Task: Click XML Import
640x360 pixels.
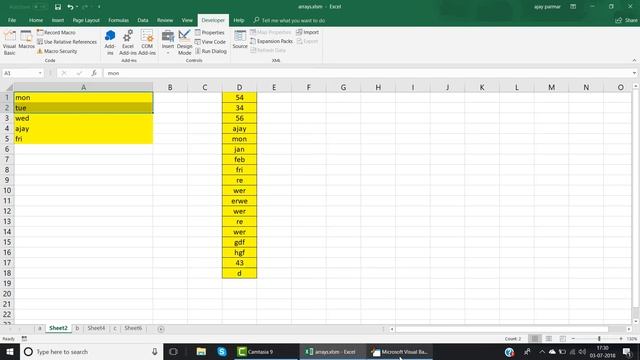Action: click(308, 32)
